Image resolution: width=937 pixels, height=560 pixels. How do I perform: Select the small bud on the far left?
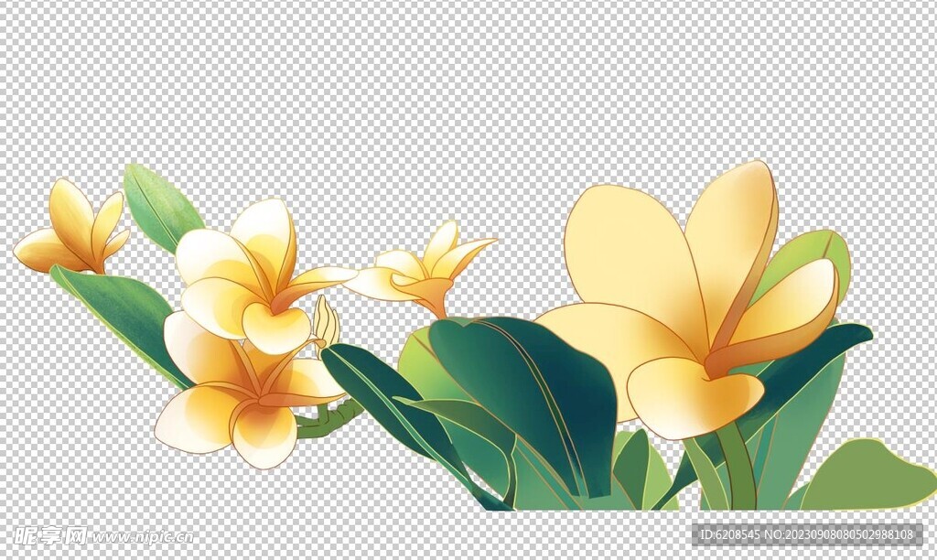73,233
